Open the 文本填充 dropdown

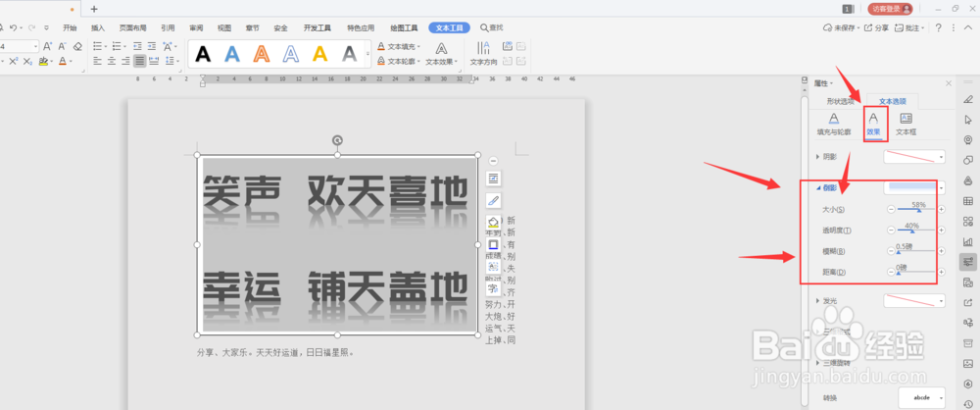tap(400, 46)
